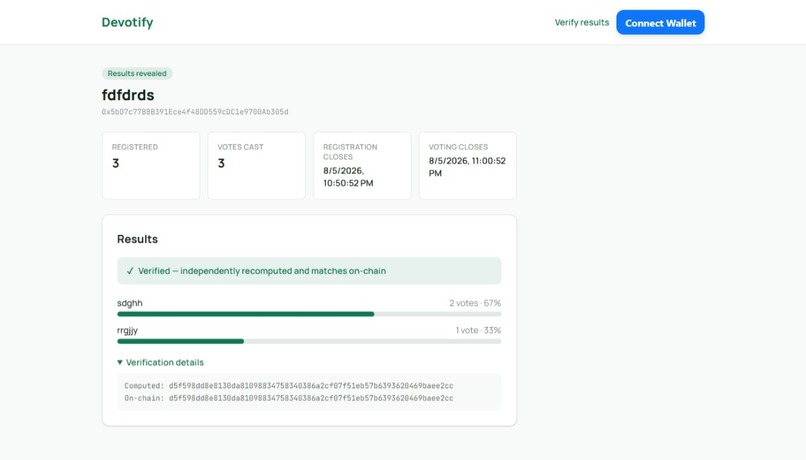Click the Votes Cast count card

click(x=257, y=165)
